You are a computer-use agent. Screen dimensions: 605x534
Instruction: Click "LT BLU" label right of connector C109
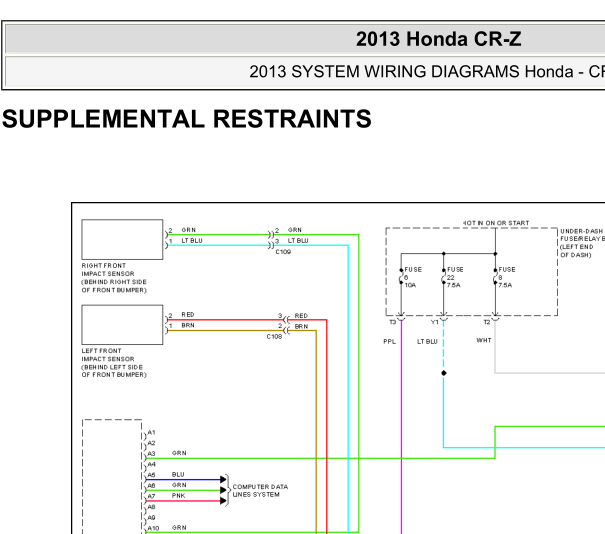click(298, 240)
